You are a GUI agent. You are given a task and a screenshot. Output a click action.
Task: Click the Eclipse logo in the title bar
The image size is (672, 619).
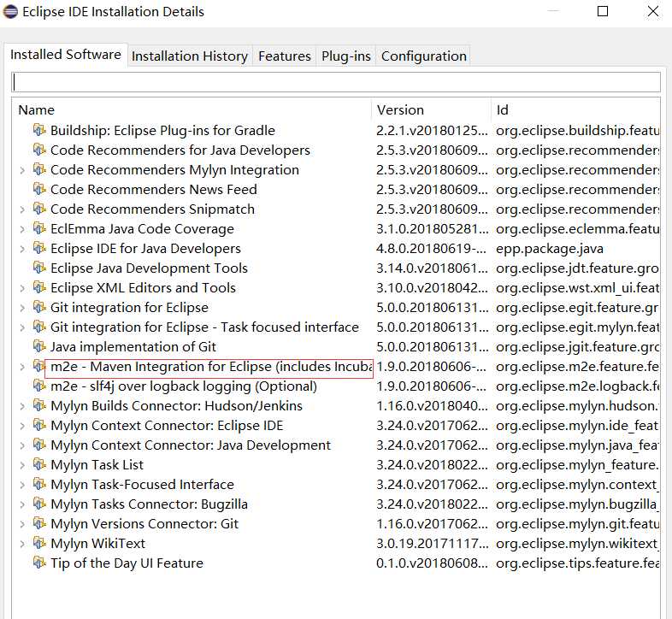(10, 12)
